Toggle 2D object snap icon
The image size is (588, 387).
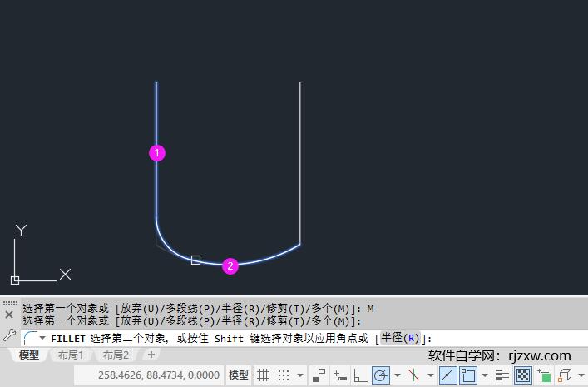(x=468, y=375)
